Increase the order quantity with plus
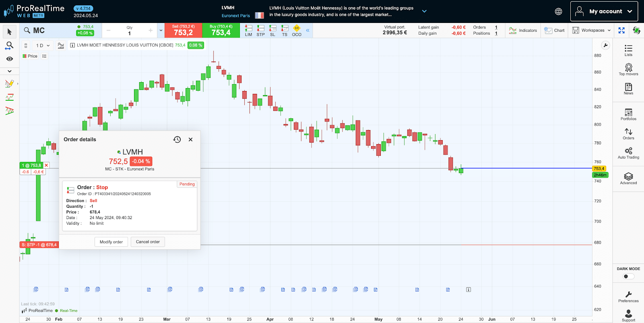Viewport: 644px width, 323px height. tap(151, 31)
